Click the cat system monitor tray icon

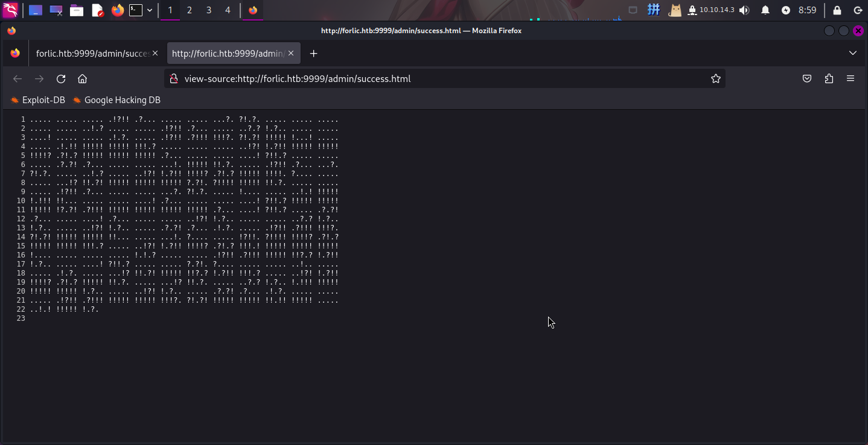coord(675,10)
